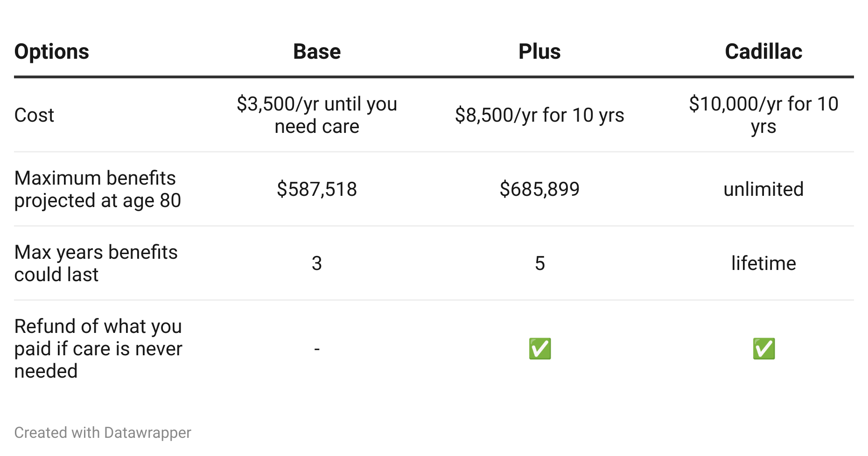Click the Plus refund green checkmark
The height and width of the screenshot is (456, 868).
pos(539,349)
